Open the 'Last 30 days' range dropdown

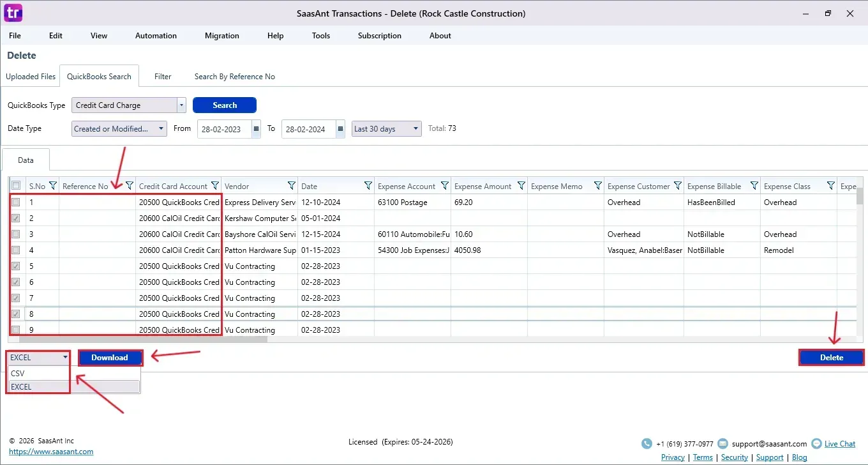[387, 128]
